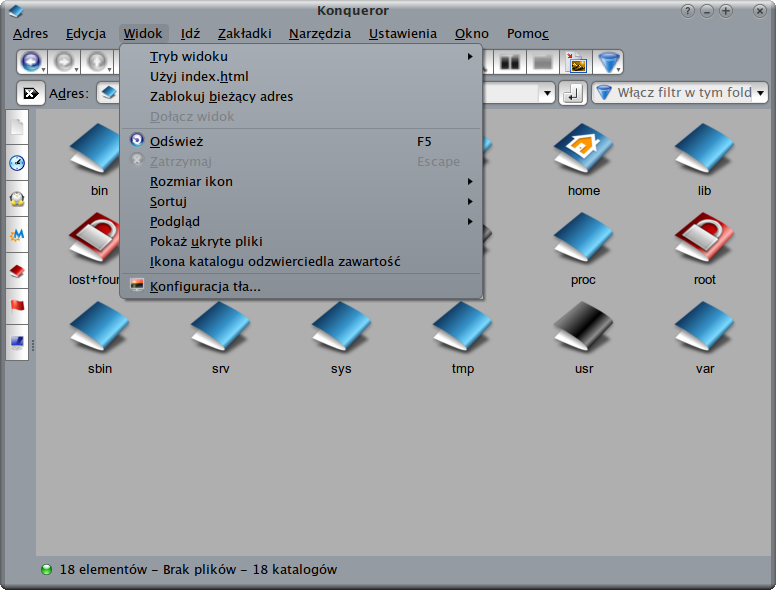This screenshot has width=776, height=590.
Task: Toggle 'Pokaż ukryte pliki' option
Action: 301,242
